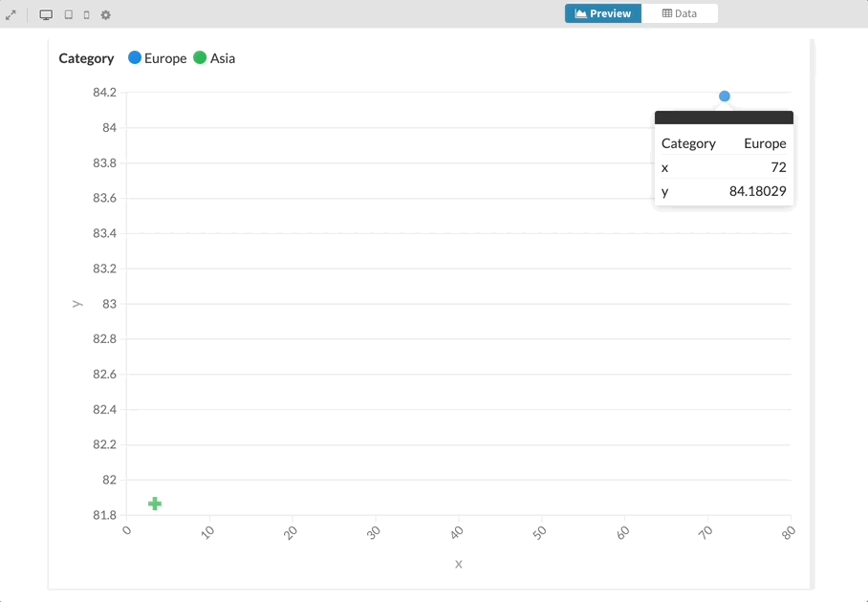This screenshot has height=602, width=868.
Task: Click the y axis title label
Action: [x=76, y=304]
